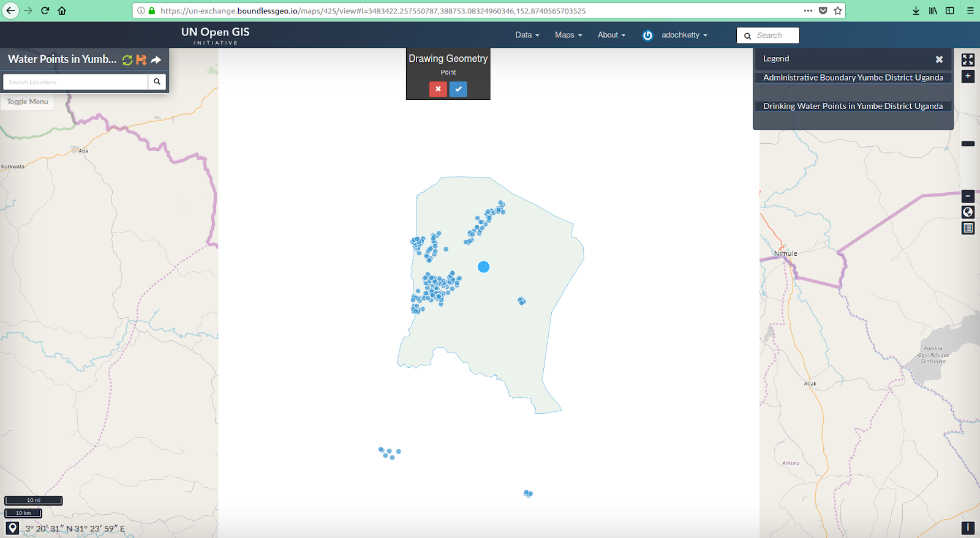Click the orange save map icon
Image resolution: width=980 pixels, height=538 pixels.
pos(141,59)
